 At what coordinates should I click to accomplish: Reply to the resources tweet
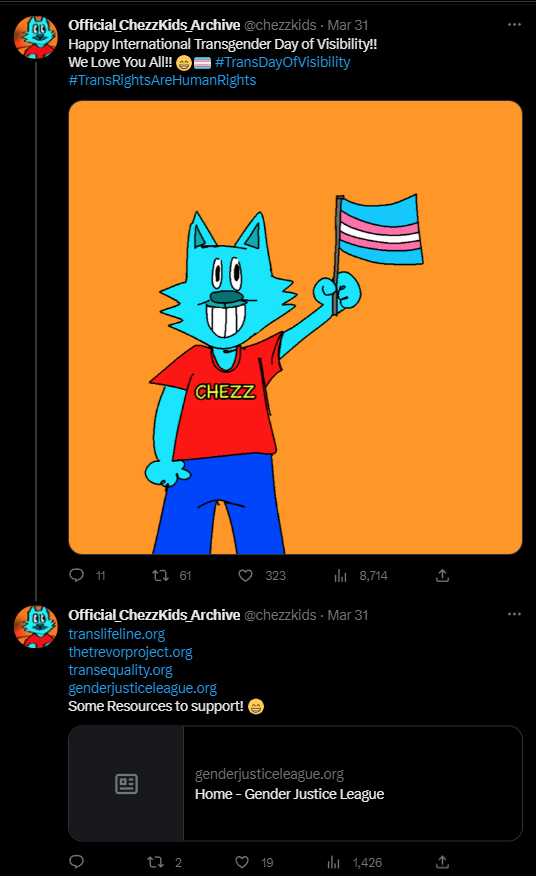click(x=77, y=861)
